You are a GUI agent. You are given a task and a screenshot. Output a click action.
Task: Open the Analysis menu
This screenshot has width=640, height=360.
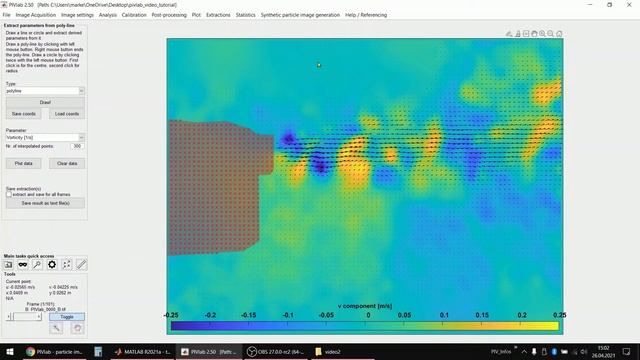(108, 15)
